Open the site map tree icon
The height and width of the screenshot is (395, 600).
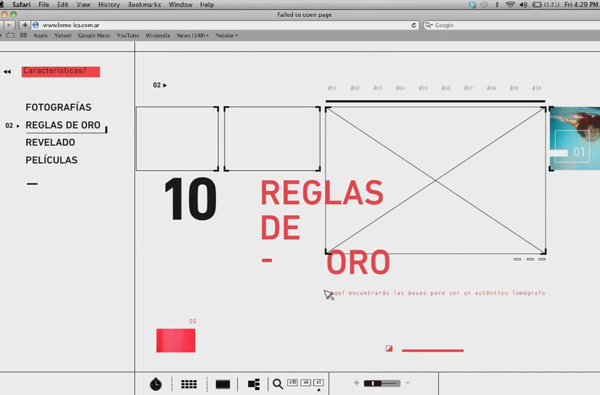tap(254, 384)
